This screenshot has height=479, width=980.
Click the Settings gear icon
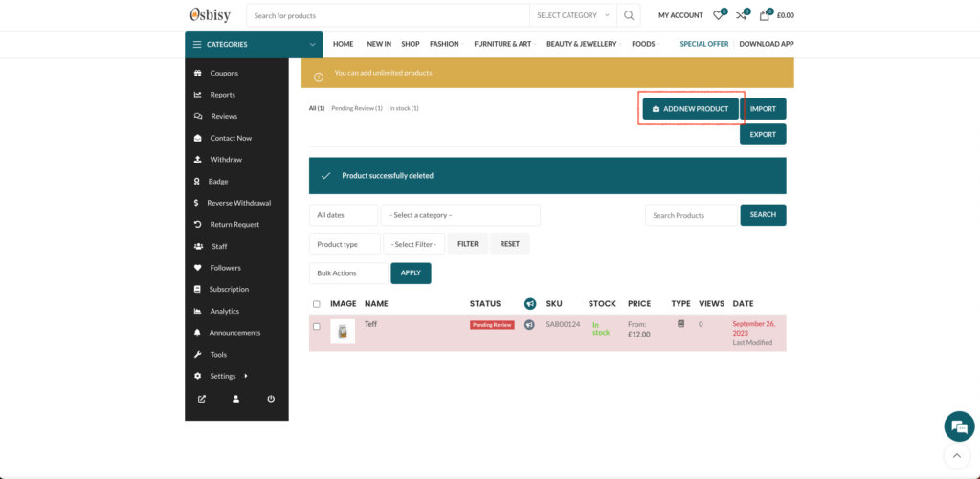tap(197, 376)
